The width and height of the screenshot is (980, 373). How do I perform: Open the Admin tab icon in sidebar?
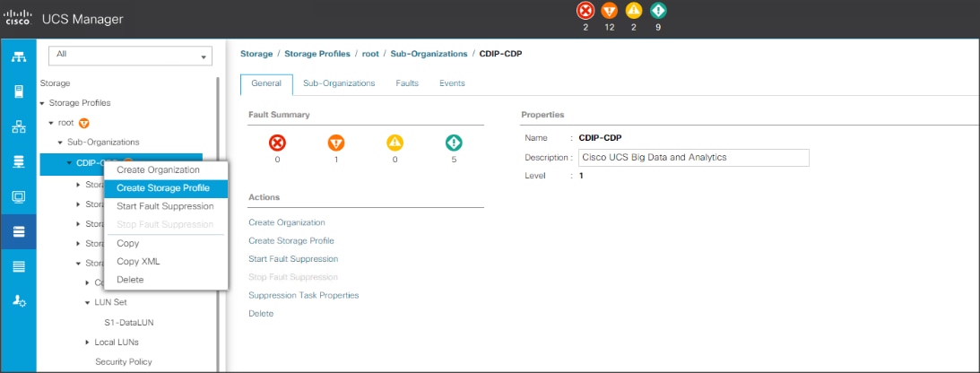[x=19, y=301]
